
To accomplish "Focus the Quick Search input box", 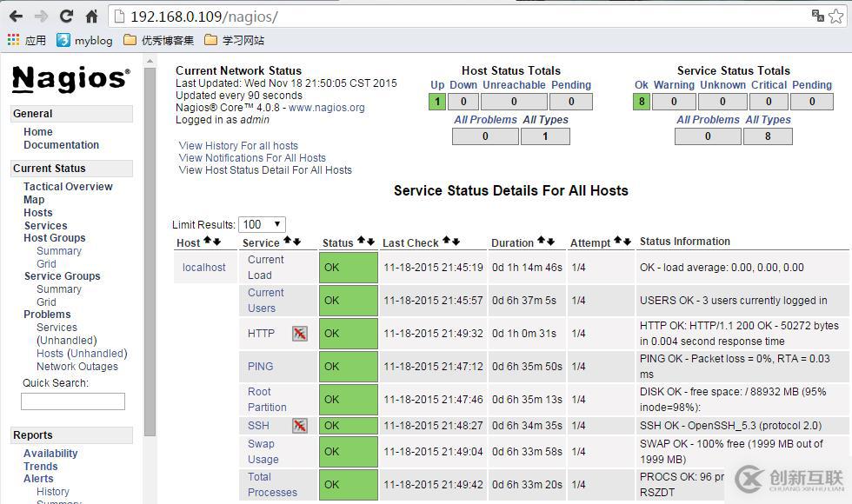I will pyautogui.click(x=73, y=401).
